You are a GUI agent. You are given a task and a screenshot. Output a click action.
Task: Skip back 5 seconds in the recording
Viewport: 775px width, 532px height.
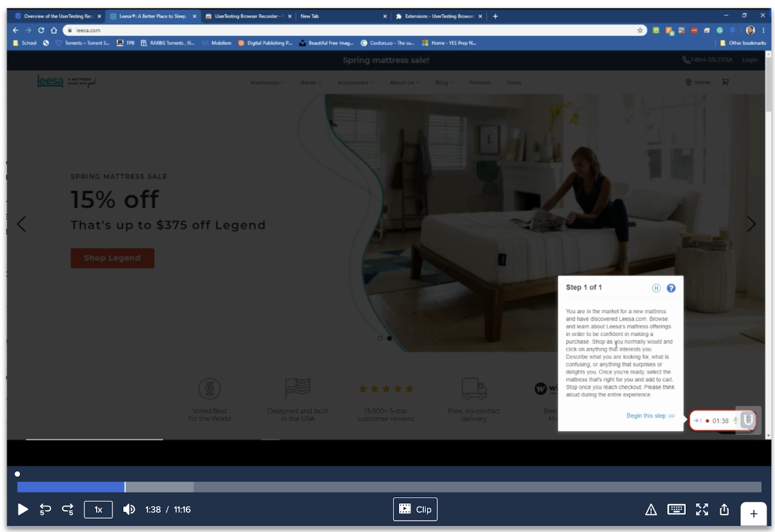click(46, 510)
